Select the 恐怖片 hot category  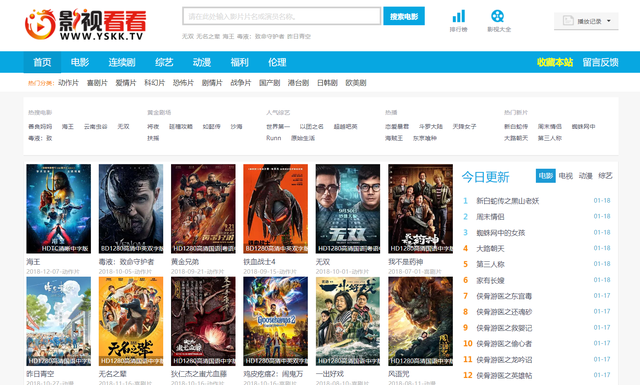coord(183,83)
